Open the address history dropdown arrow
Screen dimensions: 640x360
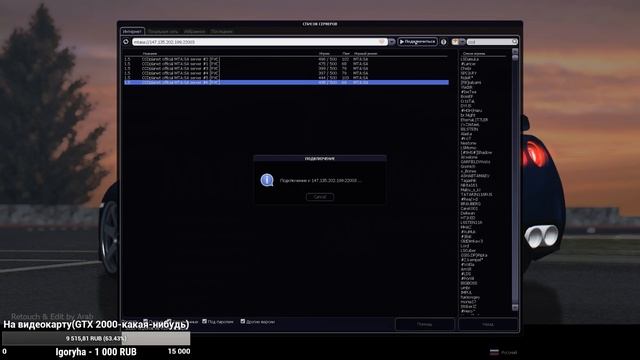[x=392, y=42]
